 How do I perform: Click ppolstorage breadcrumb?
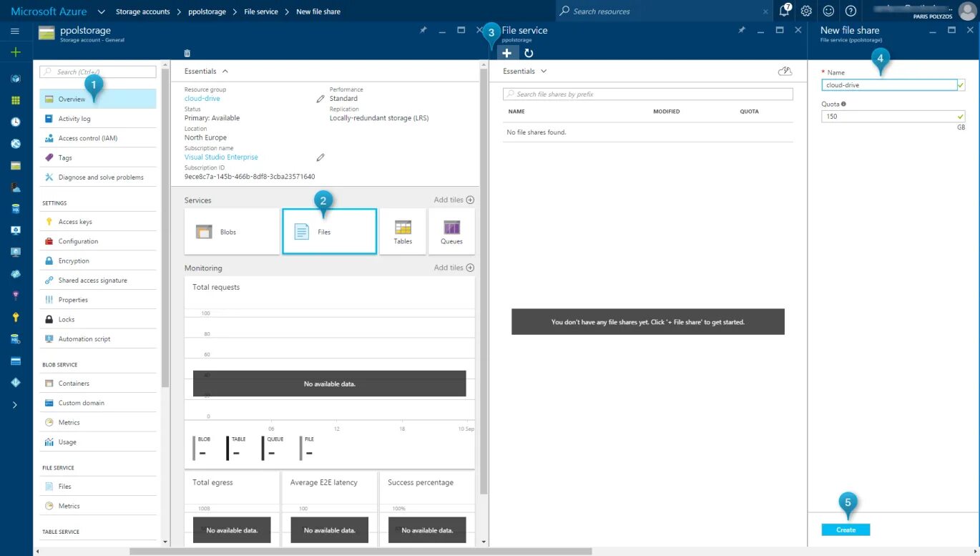[x=206, y=11]
